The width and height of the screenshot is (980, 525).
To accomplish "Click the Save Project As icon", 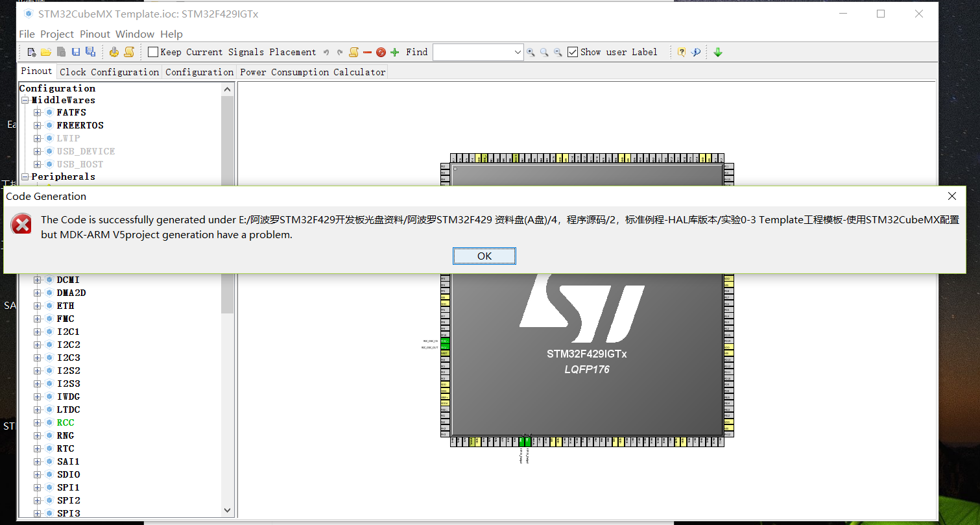I will [x=90, y=52].
